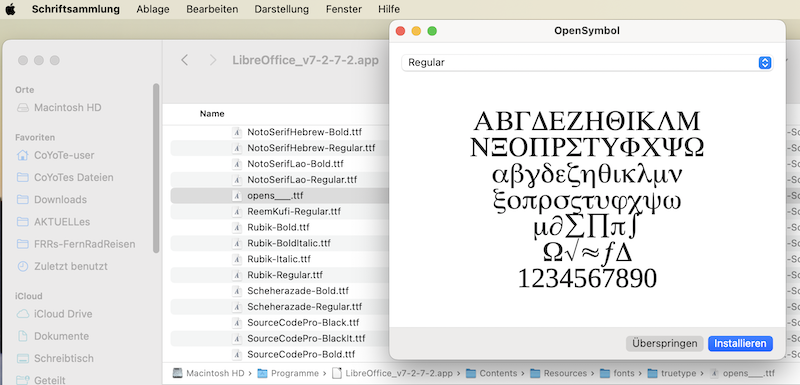Click the Finder sidebar scrollbar

pyautogui.click(x=156, y=168)
